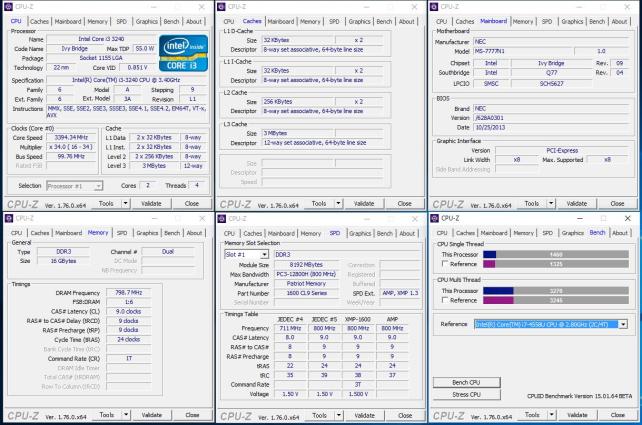Open Tools dropdown arrow in the Mainboard-tab window
The image size is (642, 425).
551,203
